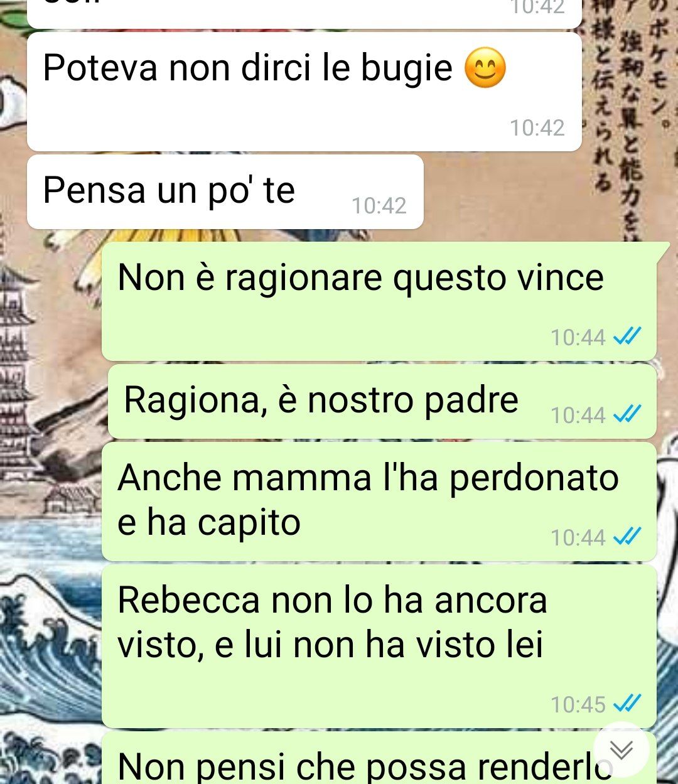The width and height of the screenshot is (678, 784).
Task: Tap blue ticks on the Rebecca message
Action: (x=627, y=704)
